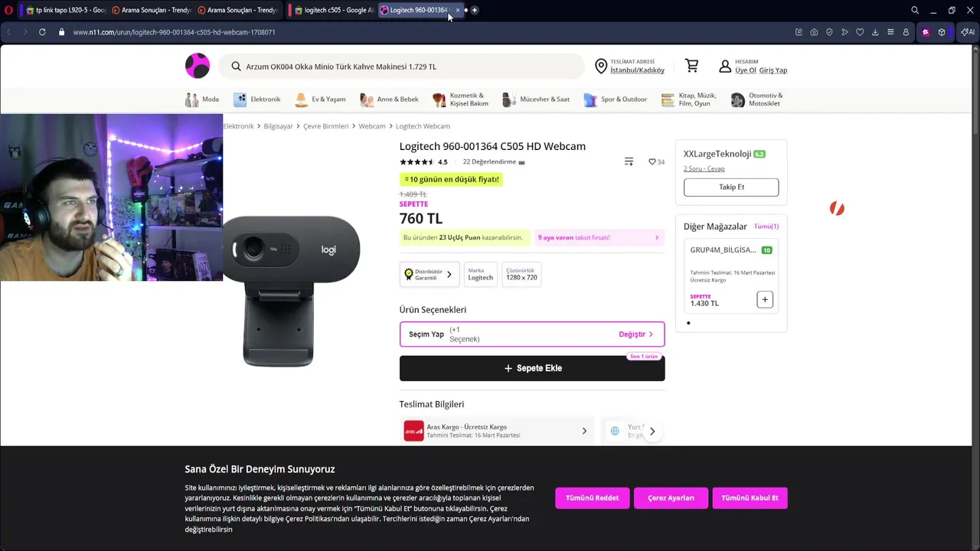Add page to bookmarks with the heart icon
The height and width of the screenshot is (551, 980).
860,32
